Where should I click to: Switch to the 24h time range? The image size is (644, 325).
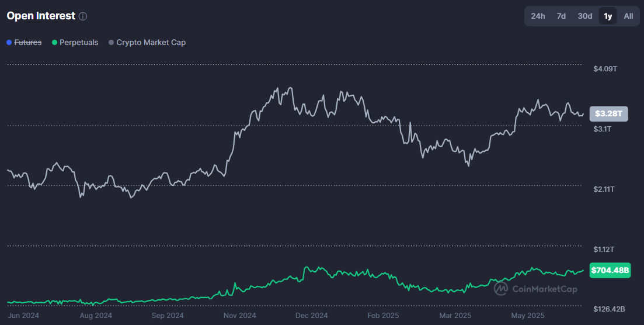(538, 16)
